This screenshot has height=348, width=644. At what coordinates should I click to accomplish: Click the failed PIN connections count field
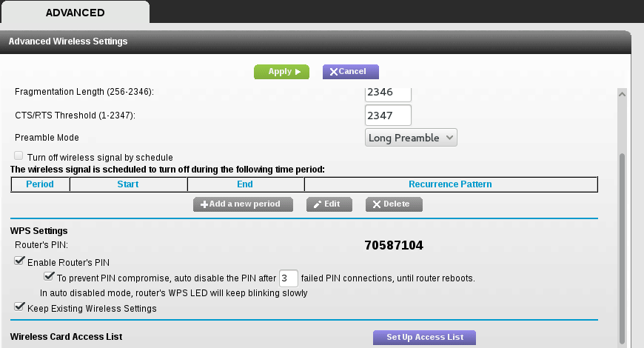pos(289,278)
